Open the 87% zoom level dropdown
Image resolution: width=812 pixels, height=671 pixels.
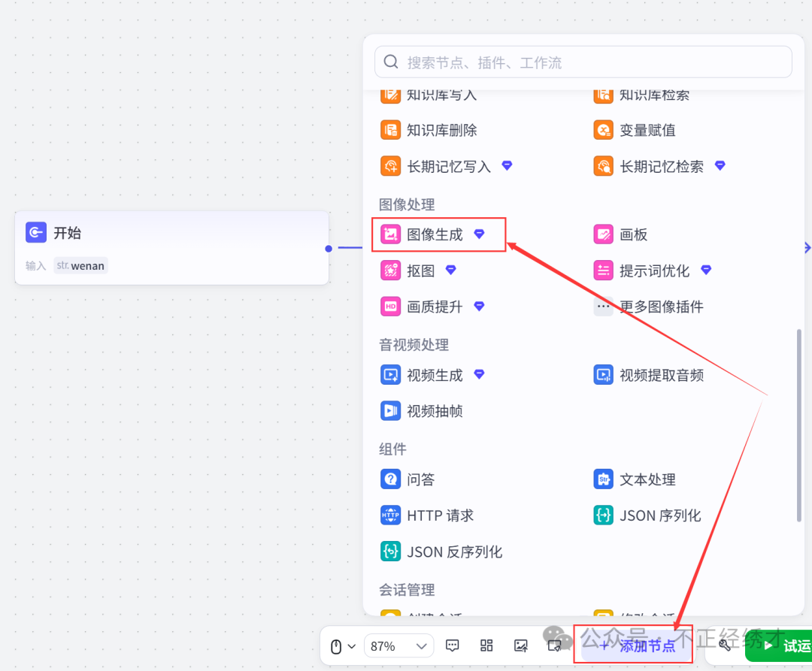(398, 646)
